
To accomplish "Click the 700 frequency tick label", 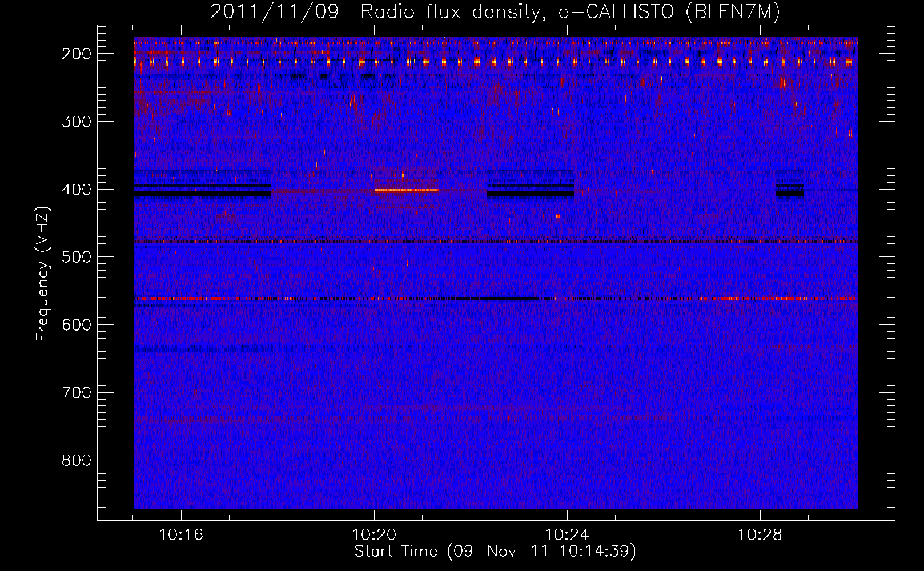I will tap(77, 393).
